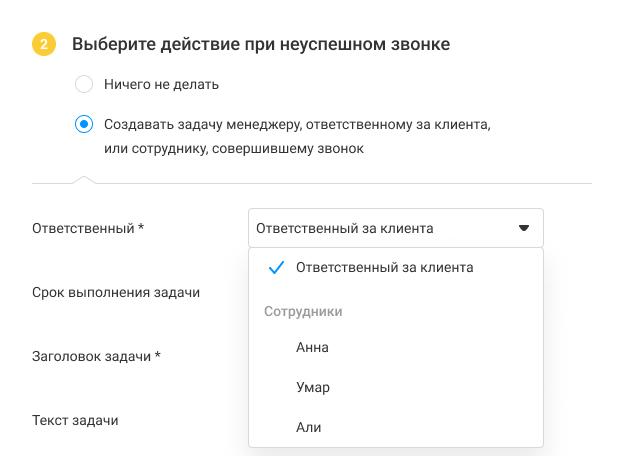Click the "Срок выполнения задачи" label

click(x=116, y=292)
